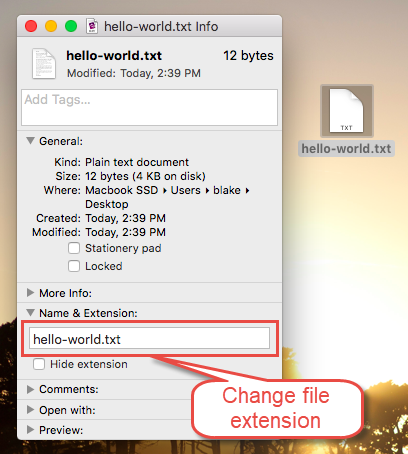This screenshot has height=454, width=408.
Task: Expand the Preview section
Action: coord(30,430)
